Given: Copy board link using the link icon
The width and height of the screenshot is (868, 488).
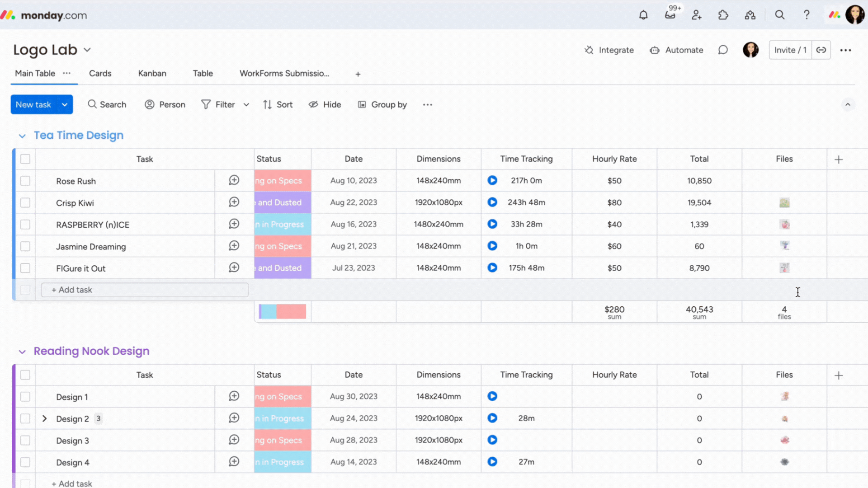Looking at the screenshot, I should pos(821,50).
